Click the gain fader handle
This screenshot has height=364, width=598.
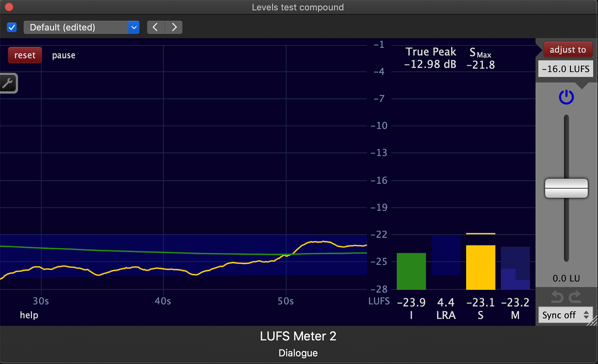[566, 188]
